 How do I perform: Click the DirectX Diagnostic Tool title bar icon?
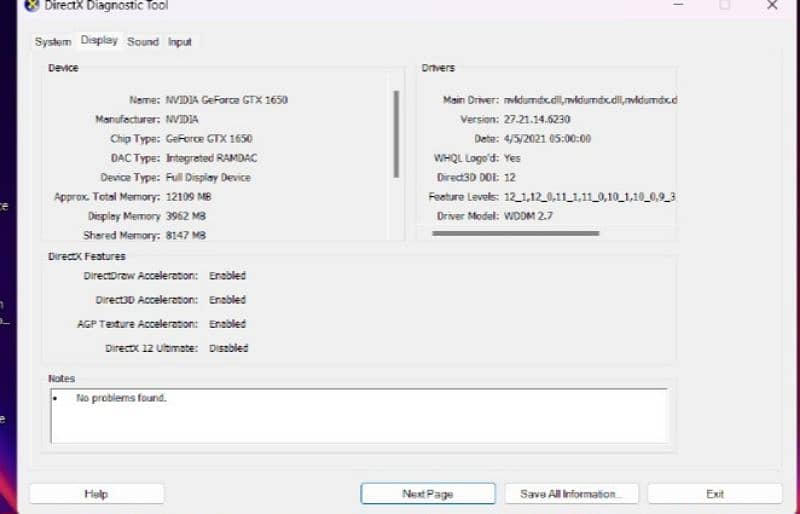31,5
